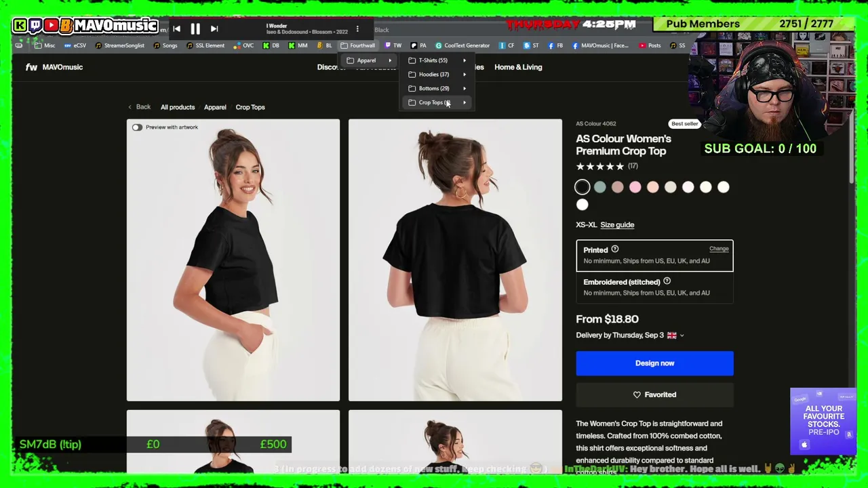
Task: Open the SS bookmark
Action: click(677, 45)
